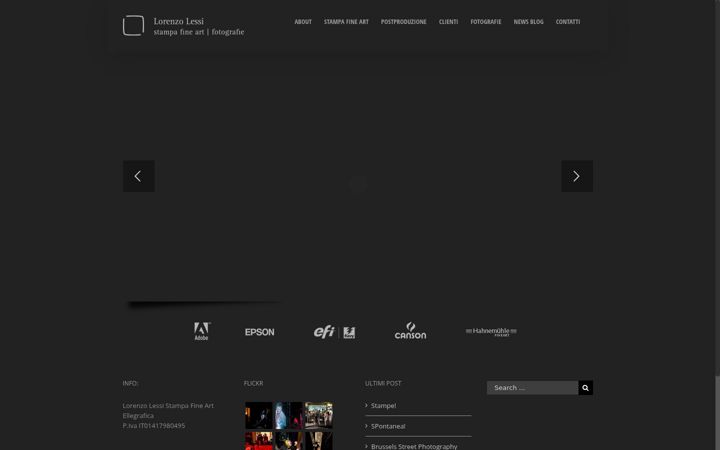
Task: Open Contatti menu item
Action: click(568, 22)
